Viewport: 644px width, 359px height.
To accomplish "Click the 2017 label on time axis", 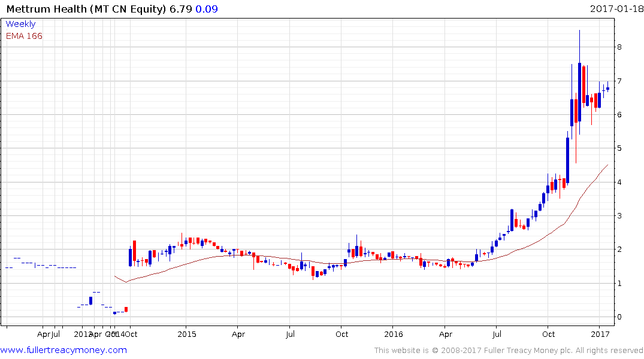I will [600, 334].
